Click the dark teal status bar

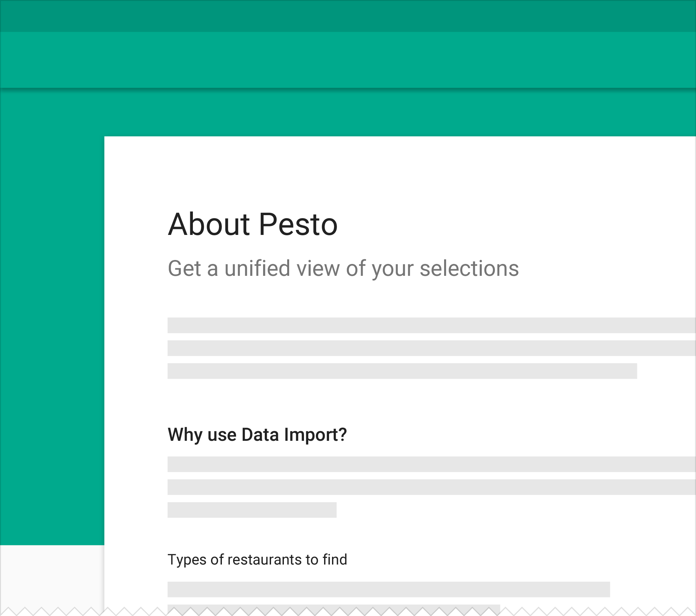pyautogui.click(x=348, y=16)
